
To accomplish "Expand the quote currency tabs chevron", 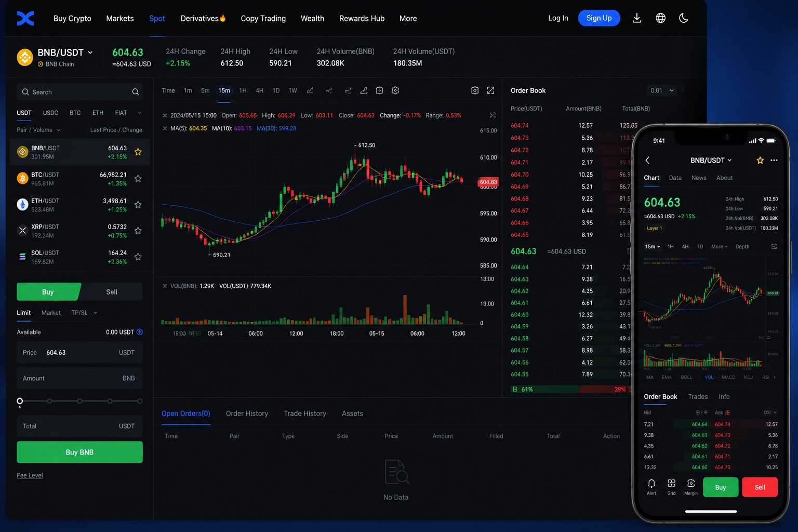I will (140, 113).
